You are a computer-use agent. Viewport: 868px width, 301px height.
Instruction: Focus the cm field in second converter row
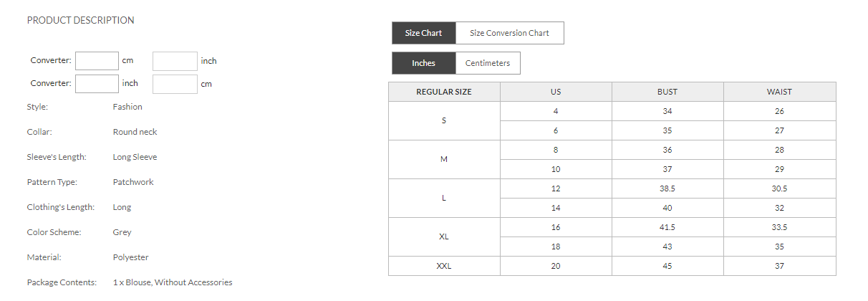pyautogui.click(x=175, y=84)
